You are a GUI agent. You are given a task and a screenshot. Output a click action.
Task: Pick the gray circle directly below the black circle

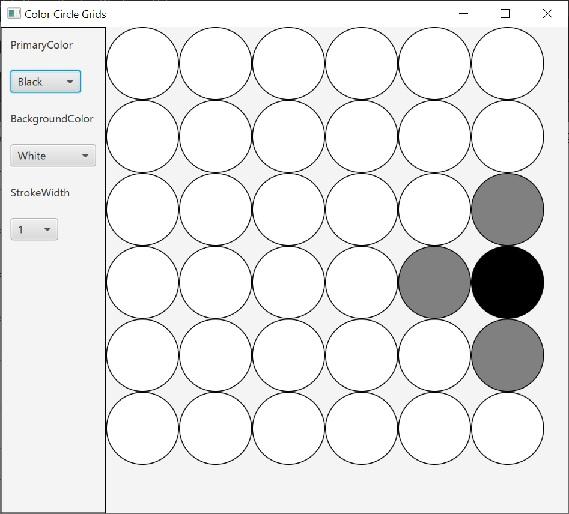tap(508, 355)
